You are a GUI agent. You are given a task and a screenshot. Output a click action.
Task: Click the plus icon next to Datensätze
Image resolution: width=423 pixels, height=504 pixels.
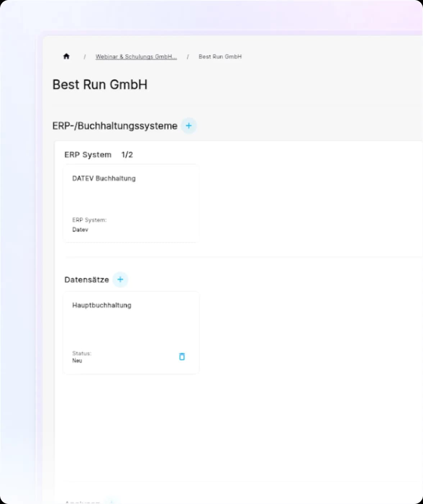click(x=120, y=279)
